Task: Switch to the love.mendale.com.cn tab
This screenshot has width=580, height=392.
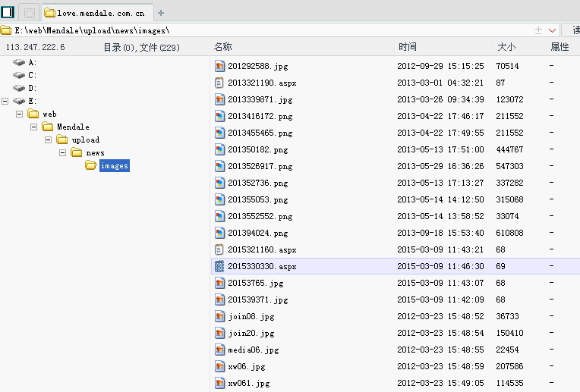Action: [x=98, y=13]
